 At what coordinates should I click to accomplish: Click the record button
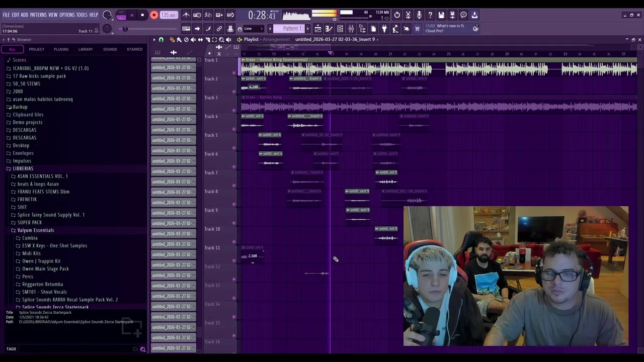tap(154, 15)
